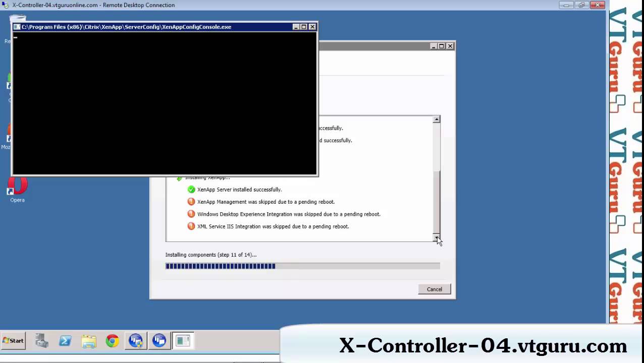The height and width of the screenshot is (363, 644).
Task: Select 'XML Service IIS Integration was skipped' line
Action: [273, 226]
